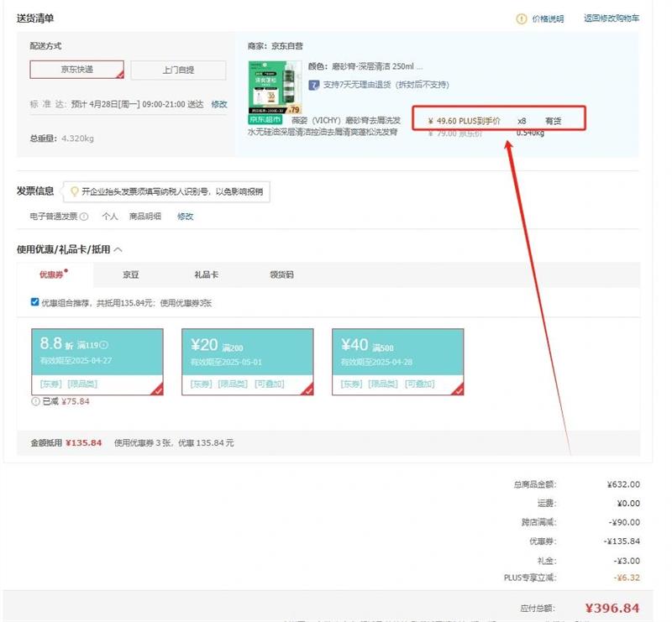Image resolution: width=672 pixels, height=622 pixels.
Task: Switch to the 京豆 tab
Action: pos(131,274)
